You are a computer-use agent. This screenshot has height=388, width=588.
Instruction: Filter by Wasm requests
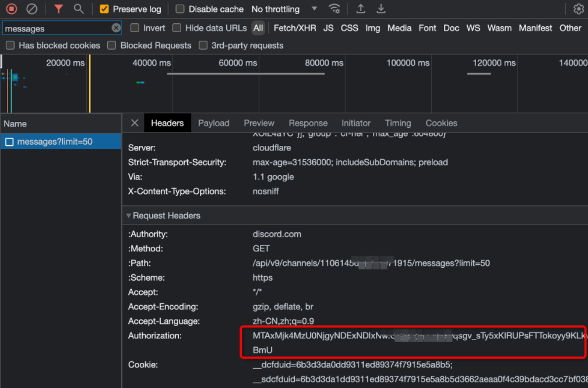pyautogui.click(x=499, y=28)
